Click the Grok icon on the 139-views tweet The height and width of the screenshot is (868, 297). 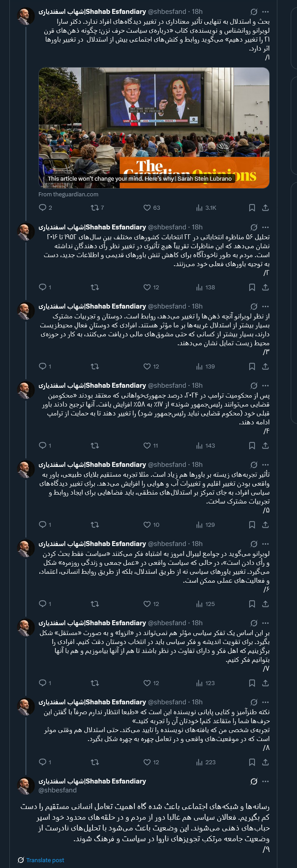click(x=254, y=306)
